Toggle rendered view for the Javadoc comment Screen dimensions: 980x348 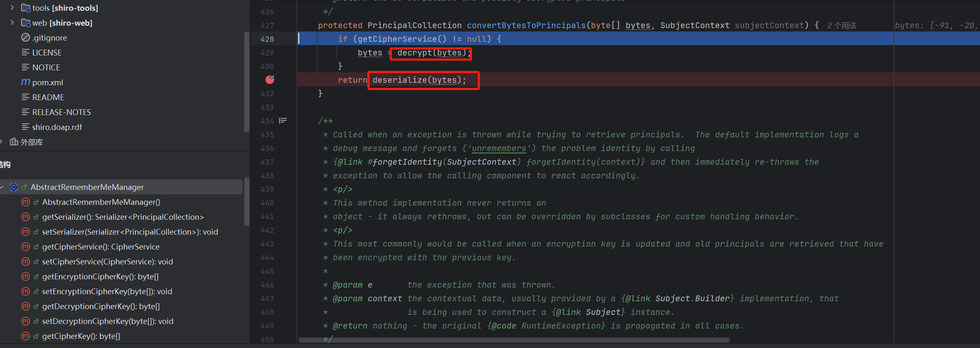(283, 121)
